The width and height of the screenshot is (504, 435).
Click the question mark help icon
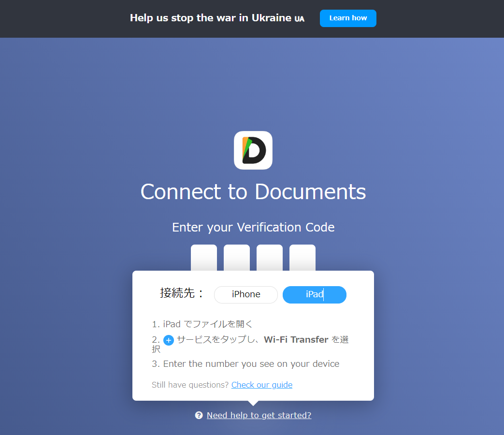(x=199, y=415)
